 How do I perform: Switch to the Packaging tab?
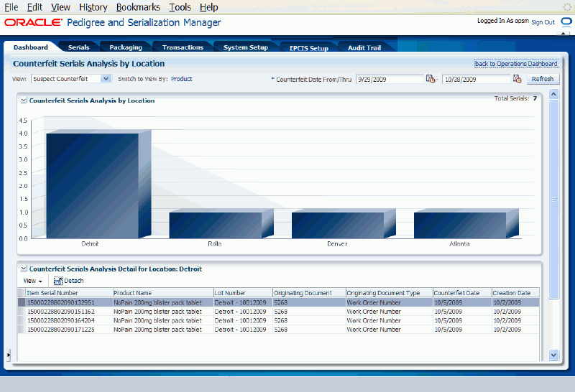tap(125, 47)
